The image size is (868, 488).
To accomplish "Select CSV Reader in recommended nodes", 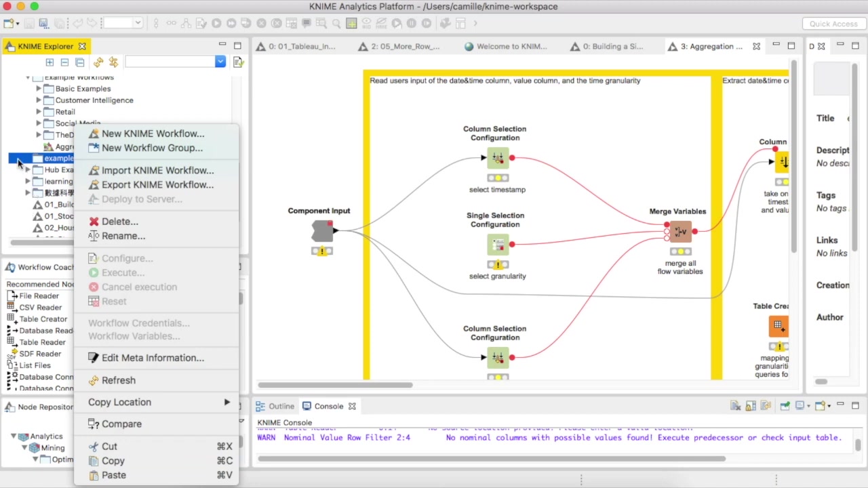I will point(40,308).
